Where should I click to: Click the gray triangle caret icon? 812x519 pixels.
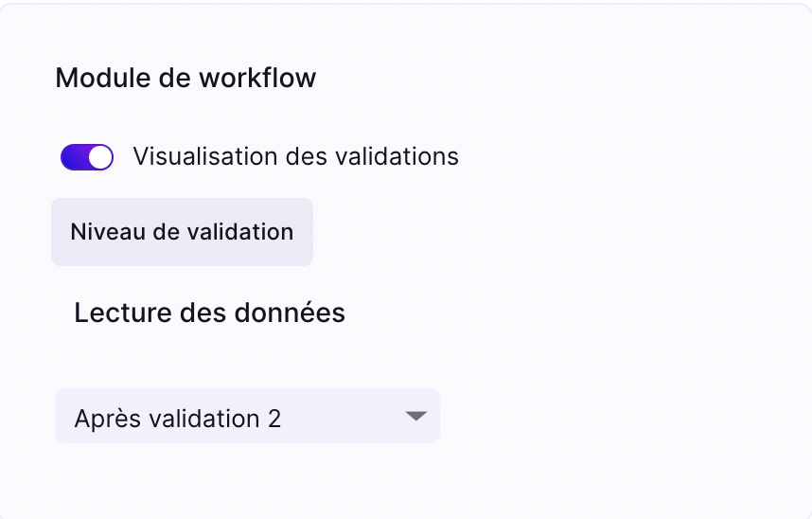tap(415, 416)
